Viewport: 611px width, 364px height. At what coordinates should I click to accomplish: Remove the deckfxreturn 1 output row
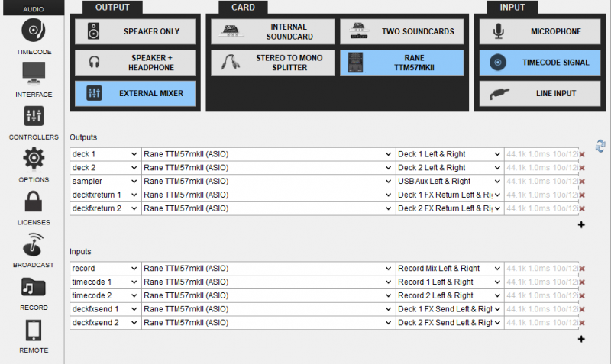click(x=582, y=195)
